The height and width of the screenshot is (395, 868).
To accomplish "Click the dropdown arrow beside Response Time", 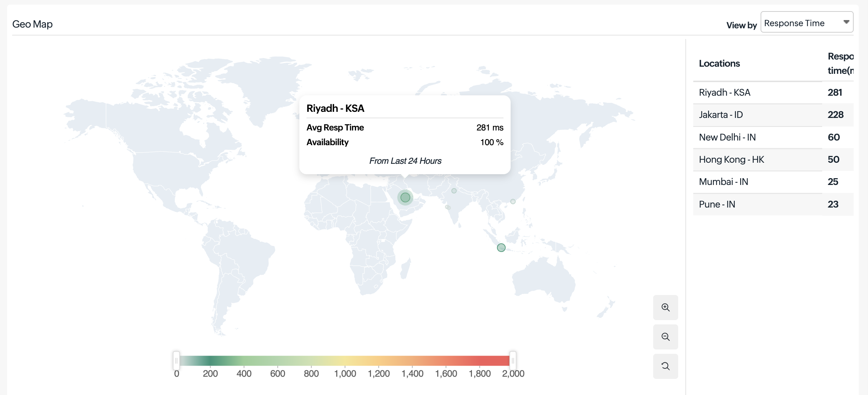I will click(846, 22).
